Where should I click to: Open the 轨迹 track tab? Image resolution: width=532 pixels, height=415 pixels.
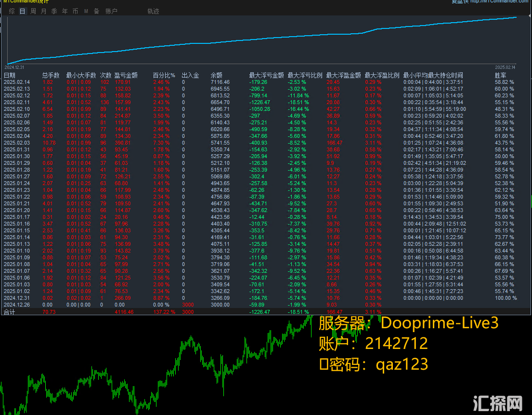point(154,11)
